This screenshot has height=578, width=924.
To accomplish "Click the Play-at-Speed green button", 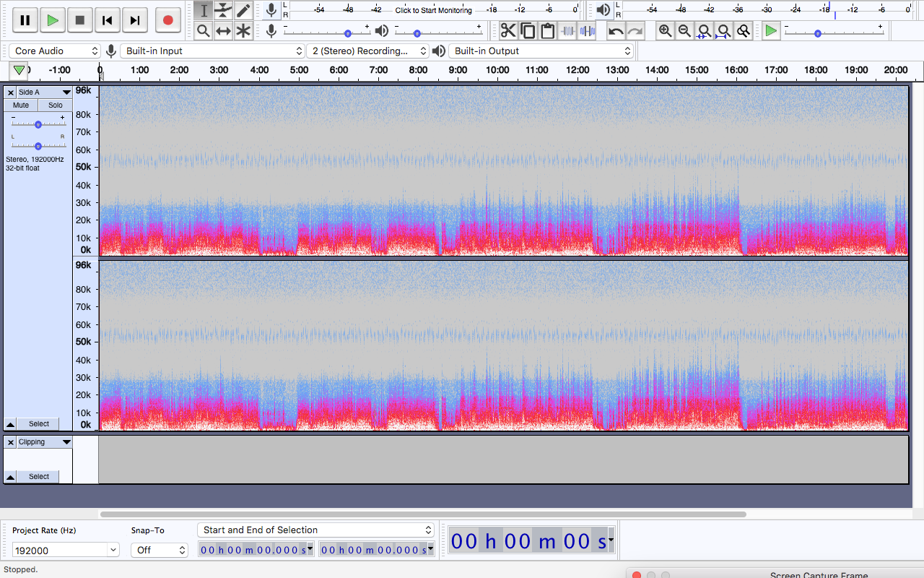I will point(772,30).
